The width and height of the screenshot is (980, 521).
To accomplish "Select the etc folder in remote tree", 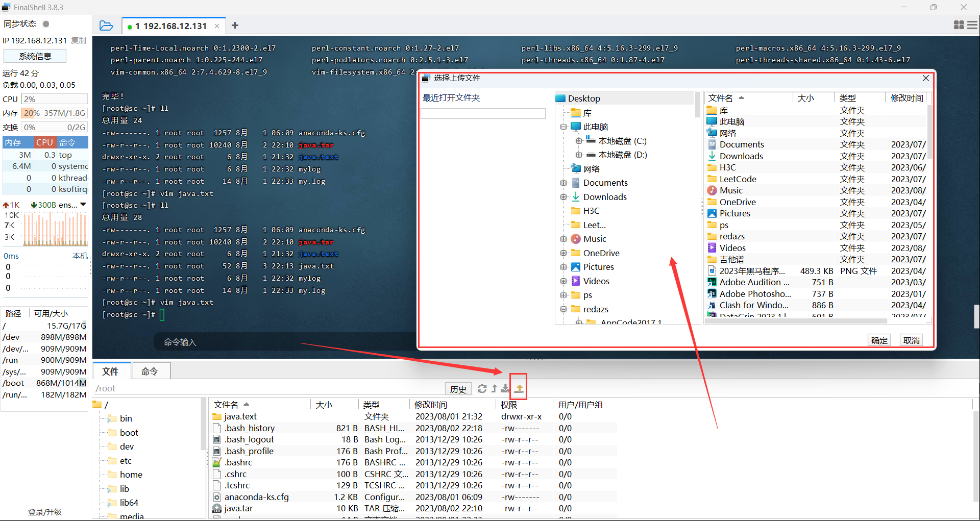I will 120,461.
